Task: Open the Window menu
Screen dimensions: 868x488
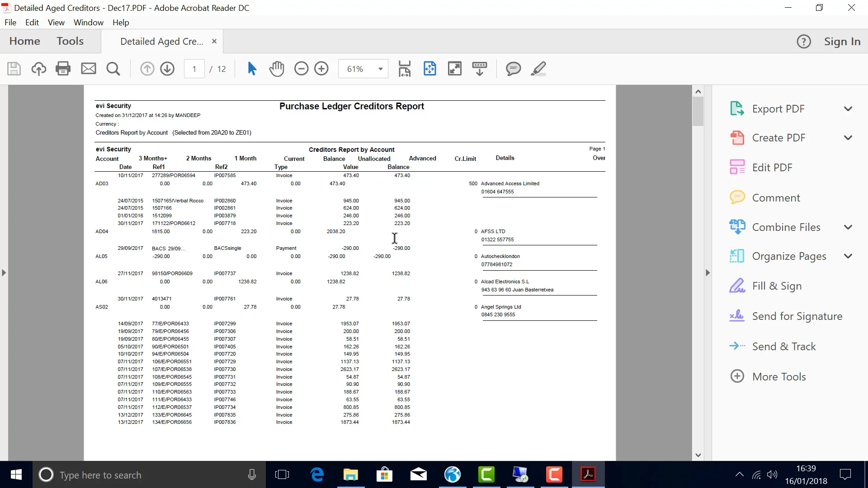Action: coord(89,23)
